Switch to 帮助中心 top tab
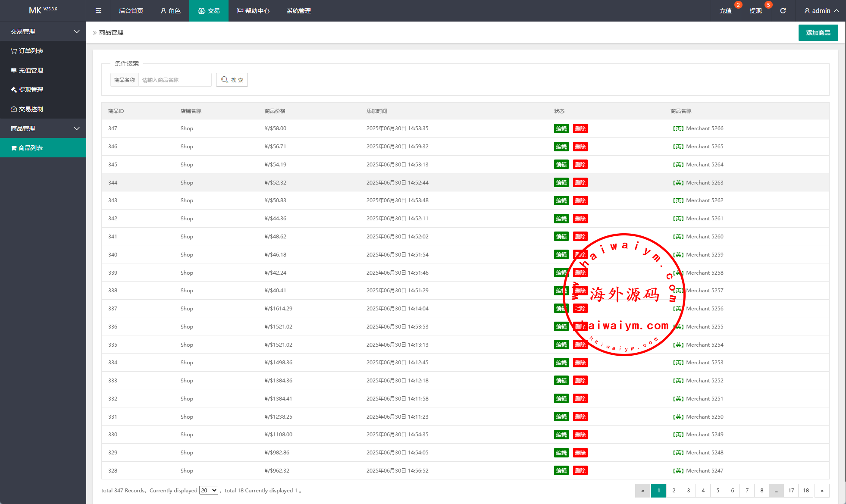This screenshot has width=846, height=504. pos(253,11)
